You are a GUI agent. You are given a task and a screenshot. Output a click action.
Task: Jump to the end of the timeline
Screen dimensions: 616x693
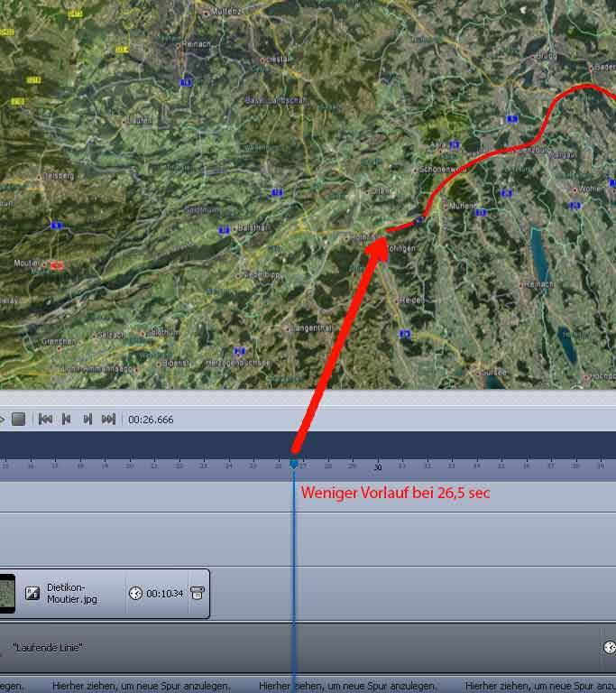click(108, 419)
